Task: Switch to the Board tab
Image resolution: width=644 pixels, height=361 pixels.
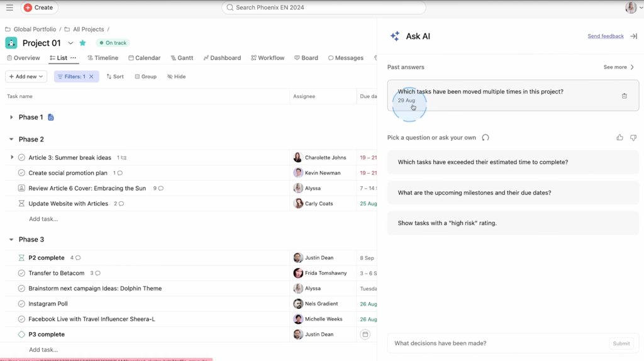Action: pos(306,58)
